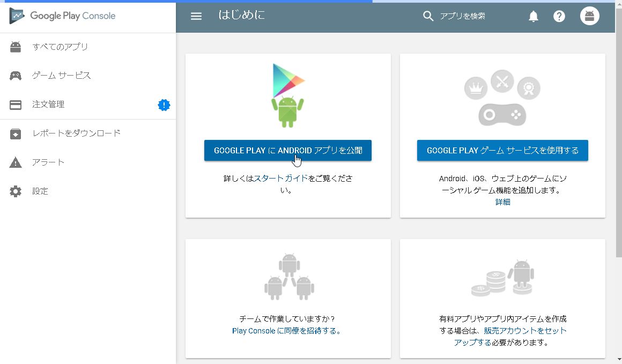Viewport: 622px width, 364px height.
Task: Click GOOGLE PLAY ゲーム サービスを使用する
Action: point(502,151)
